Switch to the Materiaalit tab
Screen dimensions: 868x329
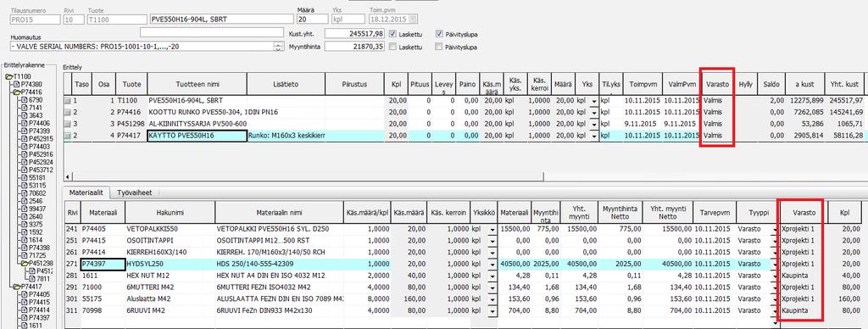coord(86,192)
